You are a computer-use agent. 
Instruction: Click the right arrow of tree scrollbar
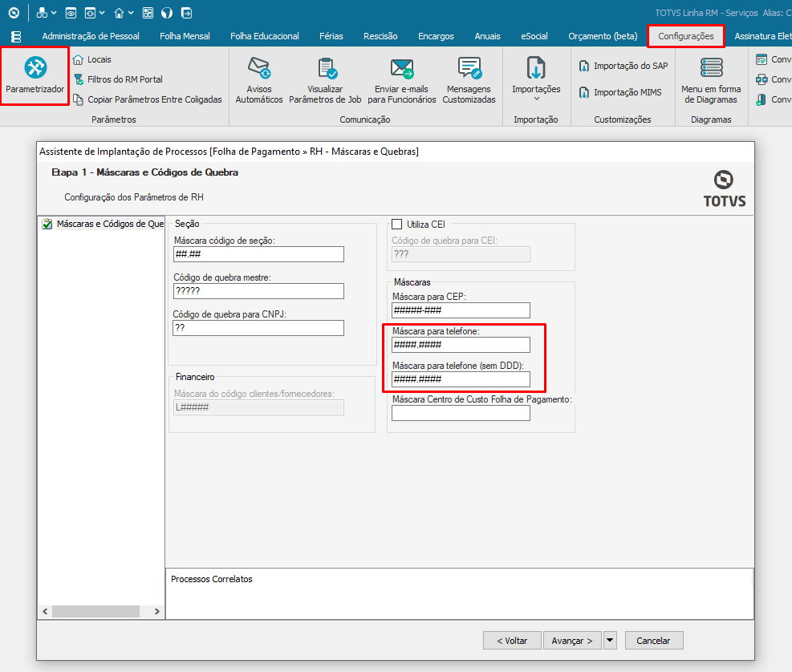click(x=157, y=611)
